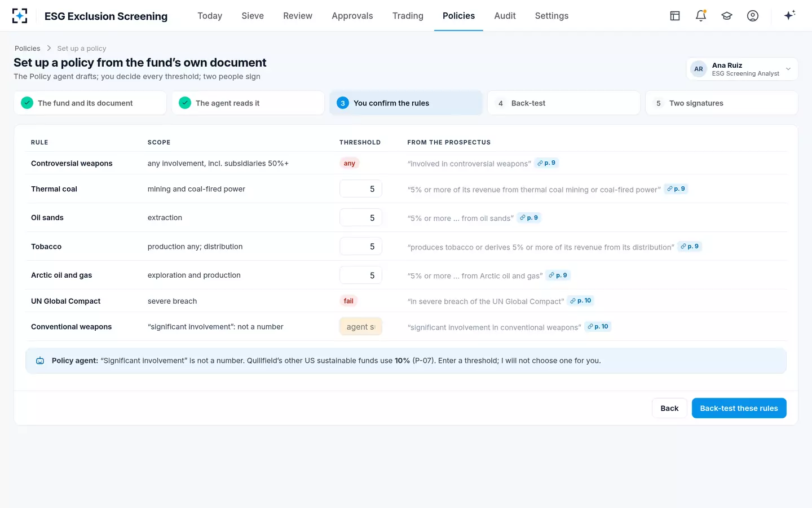Open the layout panel icon in header
This screenshot has width=812, height=508.
coord(675,16)
